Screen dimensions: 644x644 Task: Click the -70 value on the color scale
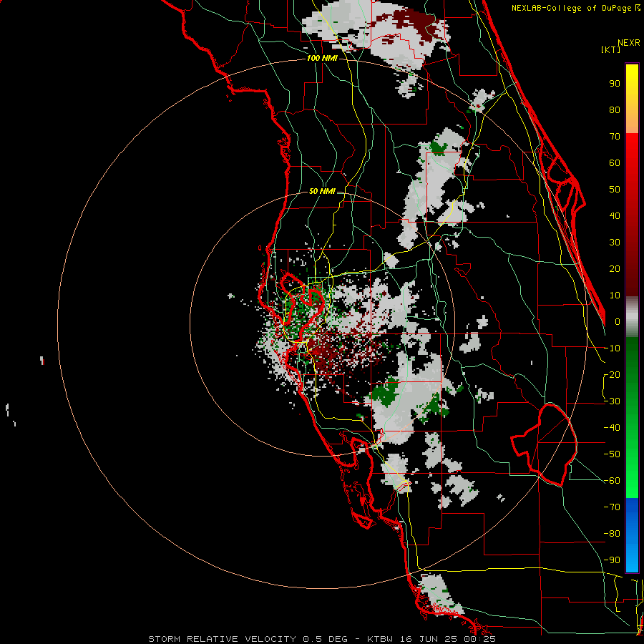(x=613, y=507)
